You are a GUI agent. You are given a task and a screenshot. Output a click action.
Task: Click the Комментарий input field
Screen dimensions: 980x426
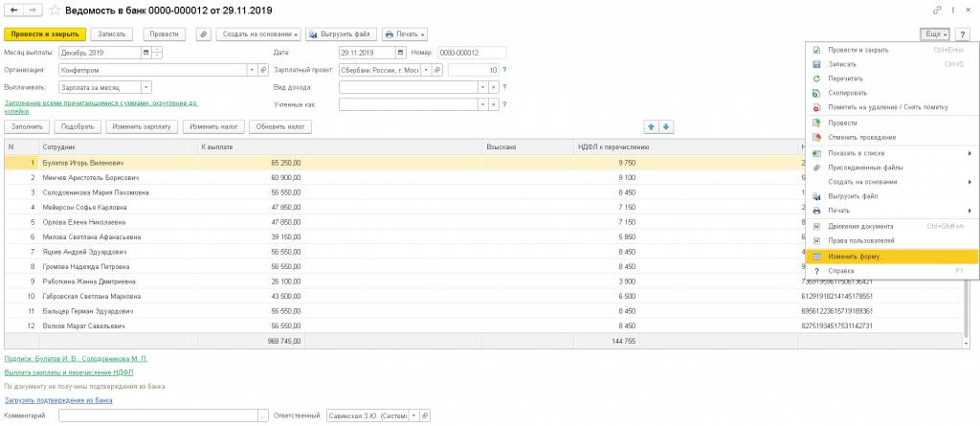(x=159, y=415)
